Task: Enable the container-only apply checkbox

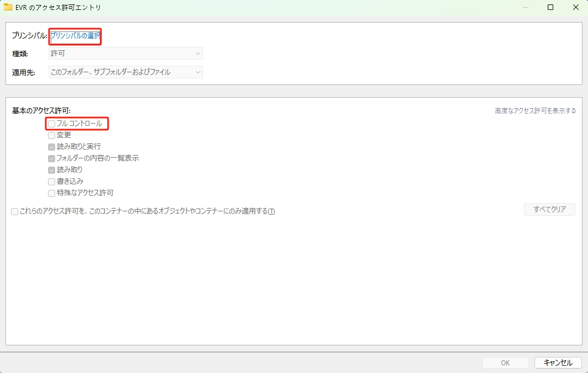Action: pos(15,211)
